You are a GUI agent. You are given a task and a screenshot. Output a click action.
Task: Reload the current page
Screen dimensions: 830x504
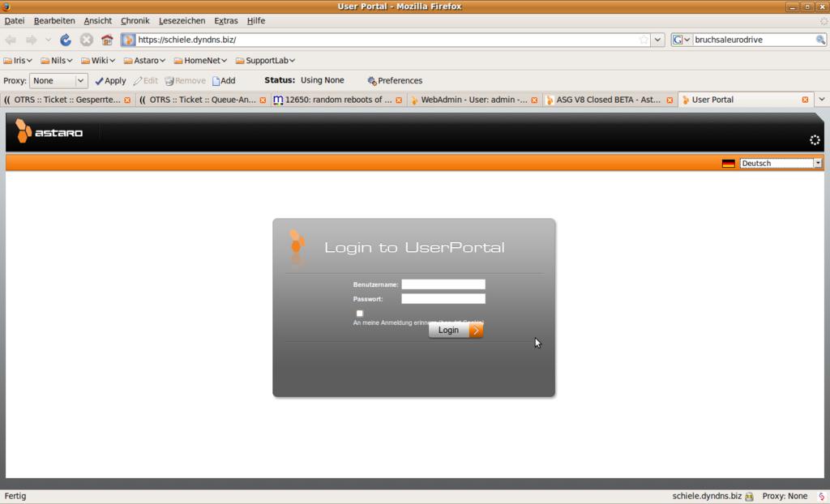(x=66, y=40)
